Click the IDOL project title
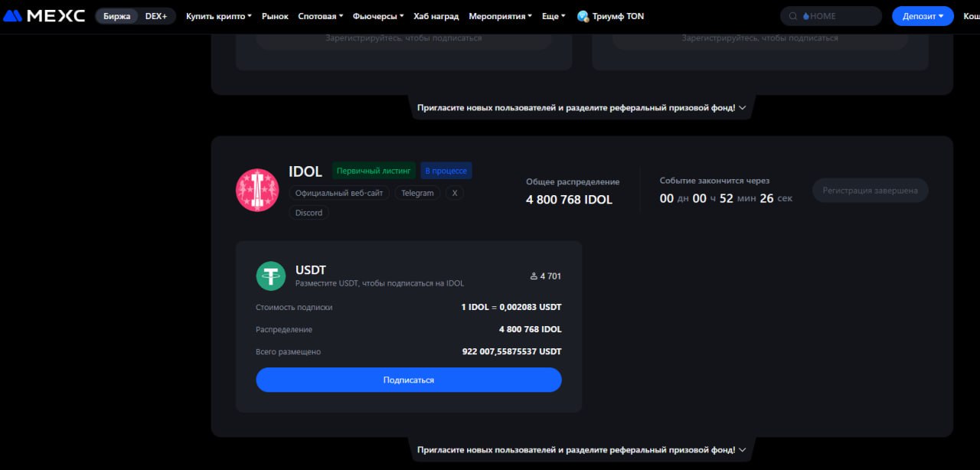 click(305, 171)
